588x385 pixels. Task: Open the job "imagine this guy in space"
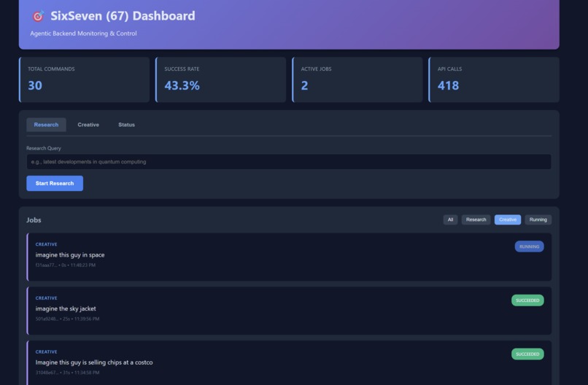coord(289,257)
